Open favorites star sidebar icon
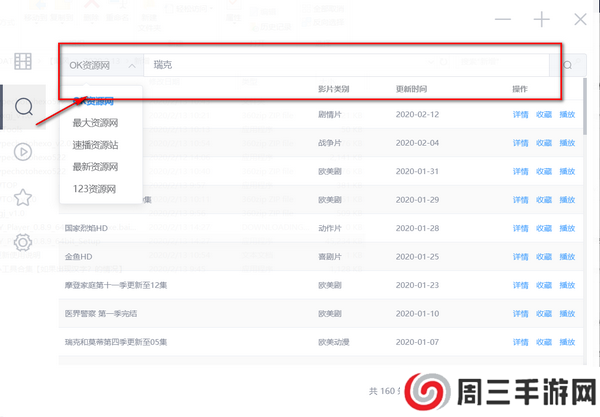The image size is (600, 417). click(23, 197)
